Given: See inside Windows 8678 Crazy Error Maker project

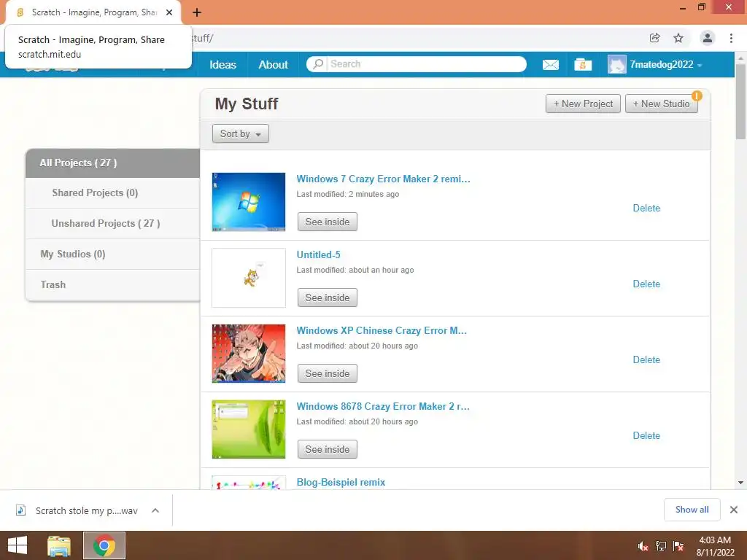Looking at the screenshot, I should point(328,449).
